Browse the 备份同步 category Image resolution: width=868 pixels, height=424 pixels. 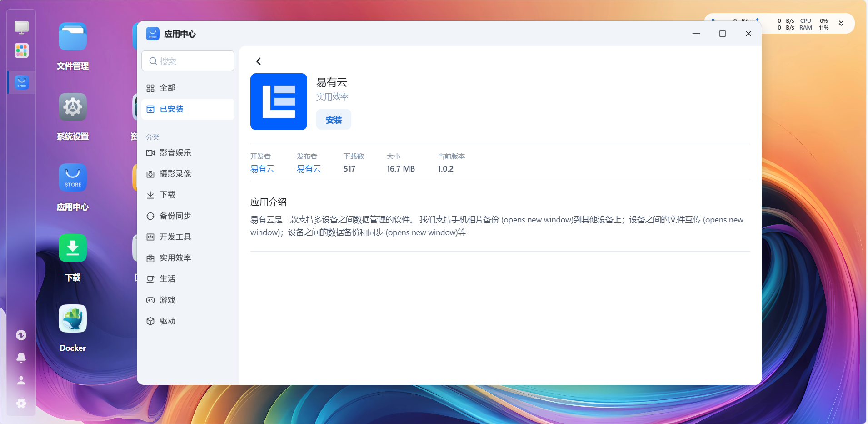click(188, 216)
